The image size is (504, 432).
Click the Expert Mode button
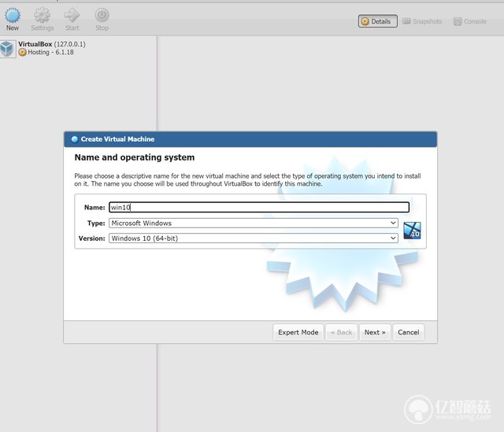pyautogui.click(x=298, y=332)
